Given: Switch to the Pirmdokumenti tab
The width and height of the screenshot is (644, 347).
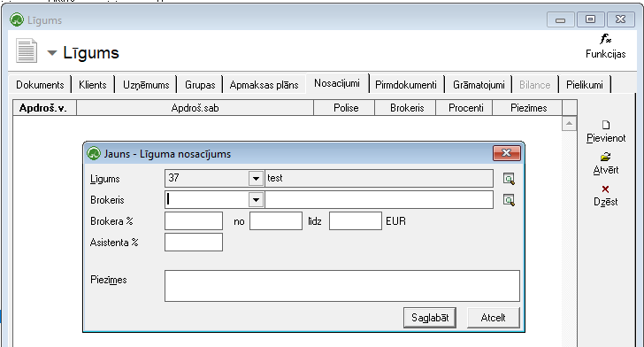Looking at the screenshot, I should coord(406,85).
